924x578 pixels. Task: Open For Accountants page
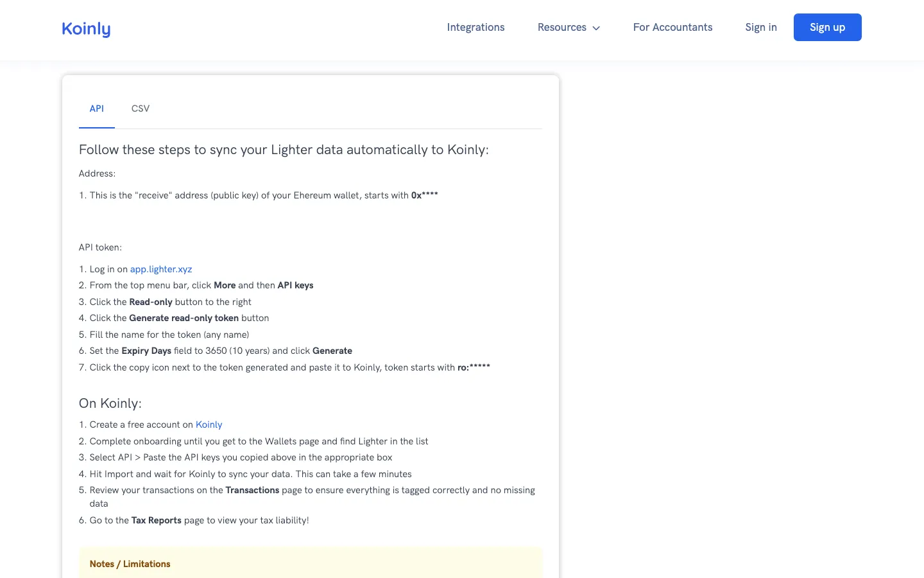point(672,27)
